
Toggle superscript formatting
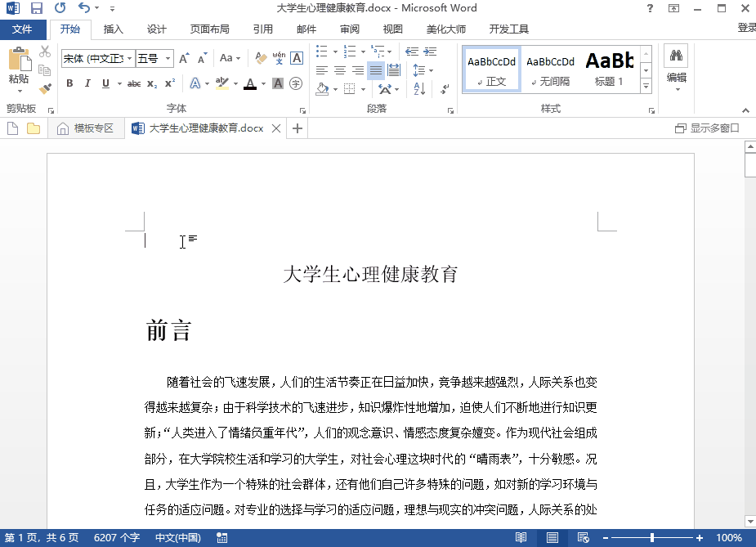(x=170, y=83)
